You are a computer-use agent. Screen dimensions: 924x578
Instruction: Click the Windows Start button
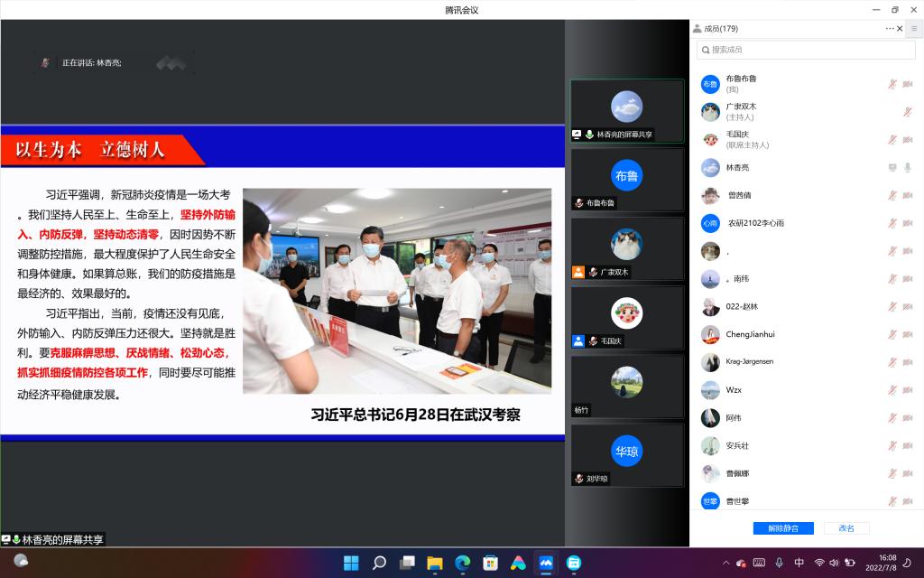[350, 563]
